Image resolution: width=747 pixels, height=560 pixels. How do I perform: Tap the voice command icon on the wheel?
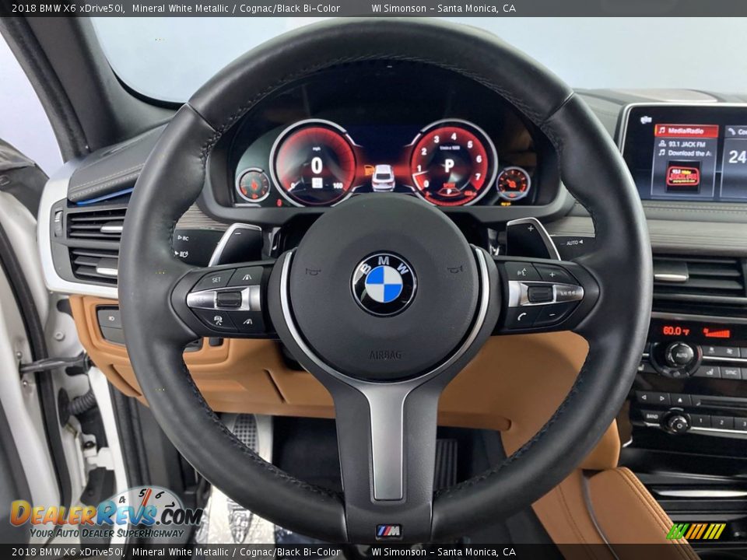[x=521, y=272]
